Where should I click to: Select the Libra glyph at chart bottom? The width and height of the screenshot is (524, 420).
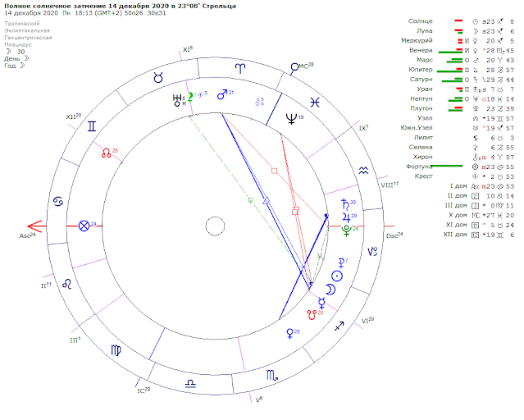click(190, 384)
